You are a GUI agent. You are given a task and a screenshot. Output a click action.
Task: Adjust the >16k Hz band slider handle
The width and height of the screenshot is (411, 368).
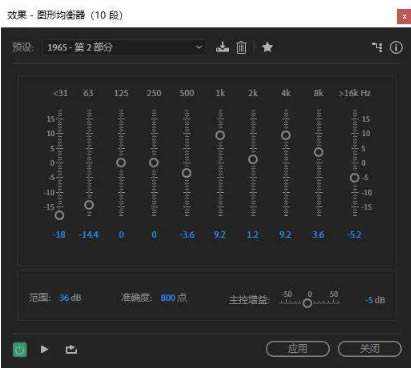(x=355, y=178)
